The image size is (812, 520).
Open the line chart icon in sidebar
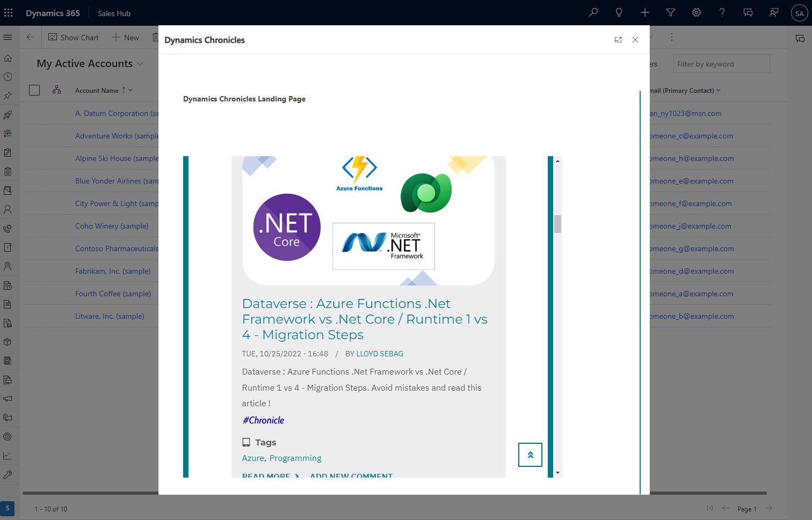tap(8, 456)
